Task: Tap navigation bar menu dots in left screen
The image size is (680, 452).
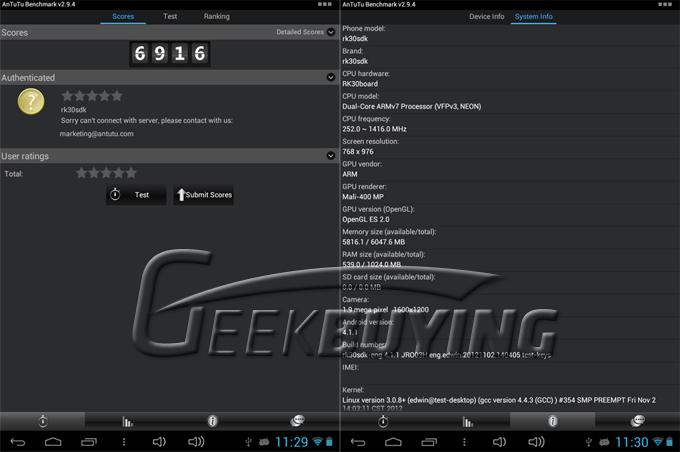Action: click(x=124, y=442)
